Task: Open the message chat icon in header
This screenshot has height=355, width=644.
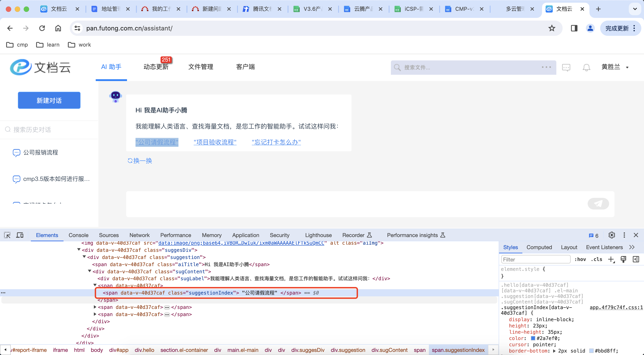Action: pyautogui.click(x=566, y=67)
